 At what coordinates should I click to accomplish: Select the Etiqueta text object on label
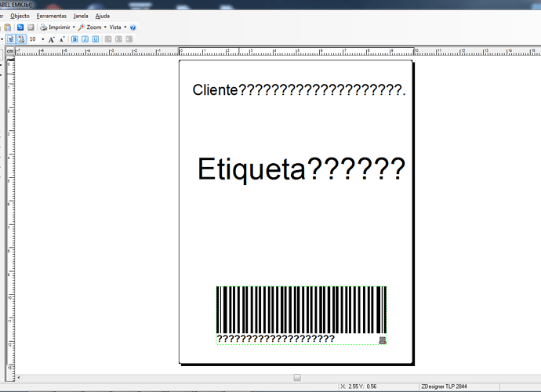pos(301,169)
